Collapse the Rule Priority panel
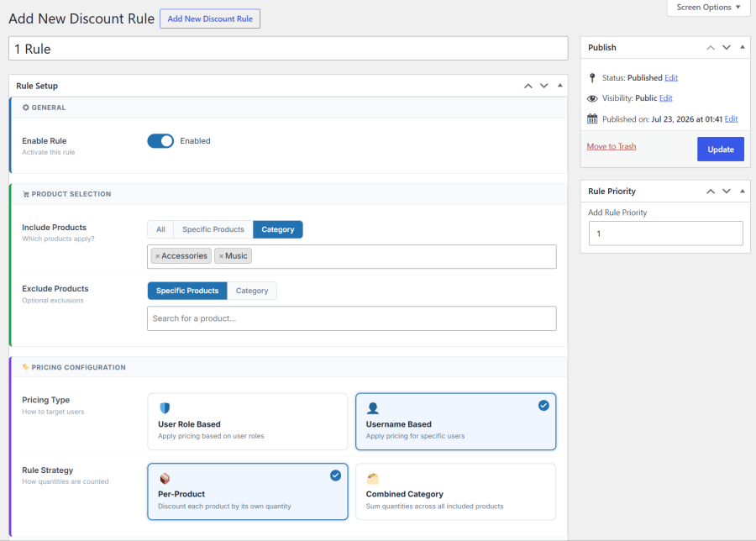 pos(743,191)
